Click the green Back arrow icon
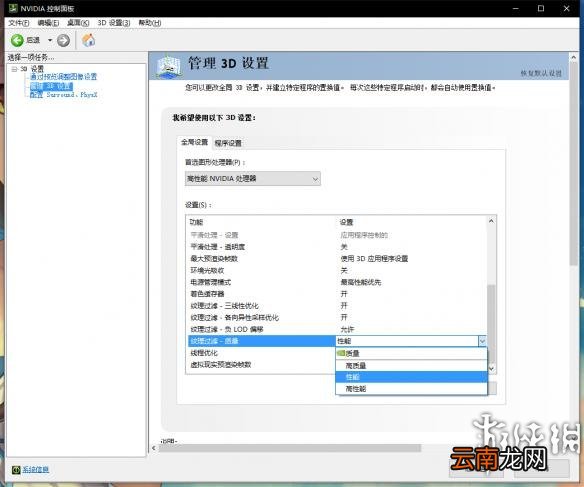The image size is (584, 487). coord(17,40)
